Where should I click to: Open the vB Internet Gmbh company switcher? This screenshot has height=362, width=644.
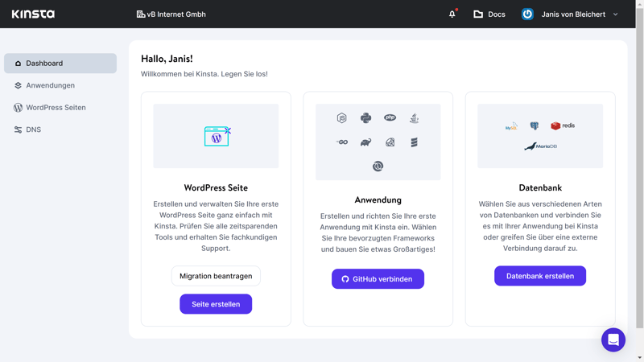(x=171, y=14)
